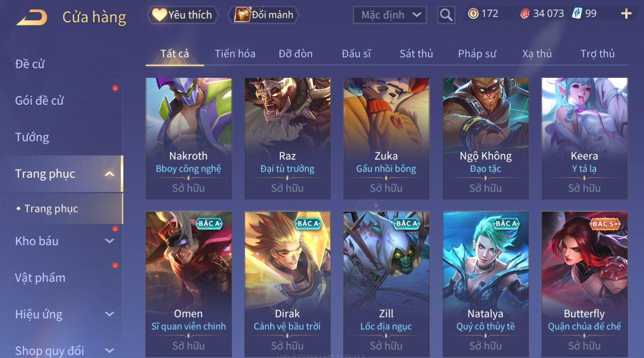Open Gói đề cử in sidebar
Screen dimensions: 644x358
[39, 101]
